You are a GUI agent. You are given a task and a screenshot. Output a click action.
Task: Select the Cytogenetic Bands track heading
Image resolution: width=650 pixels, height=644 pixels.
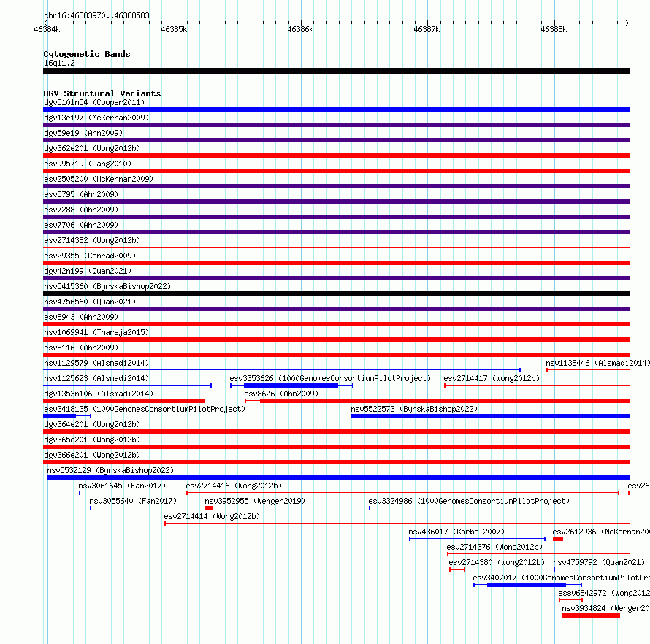point(87,54)
